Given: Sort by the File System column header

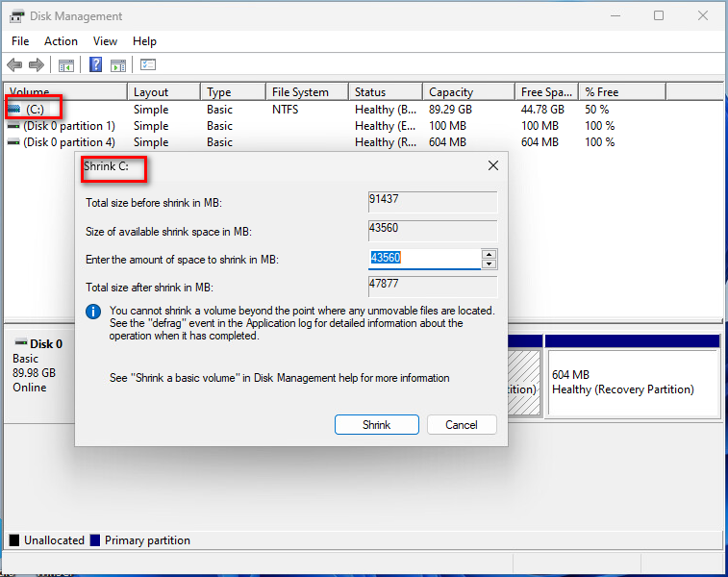Looking at the screenshot, I should click(x=307, y=92).
